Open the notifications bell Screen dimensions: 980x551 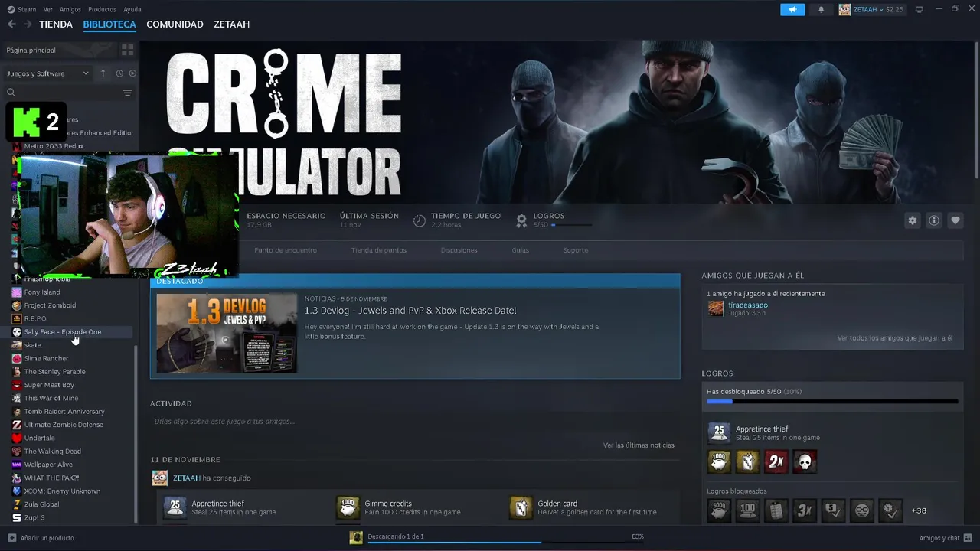click(x=822, y=9)
